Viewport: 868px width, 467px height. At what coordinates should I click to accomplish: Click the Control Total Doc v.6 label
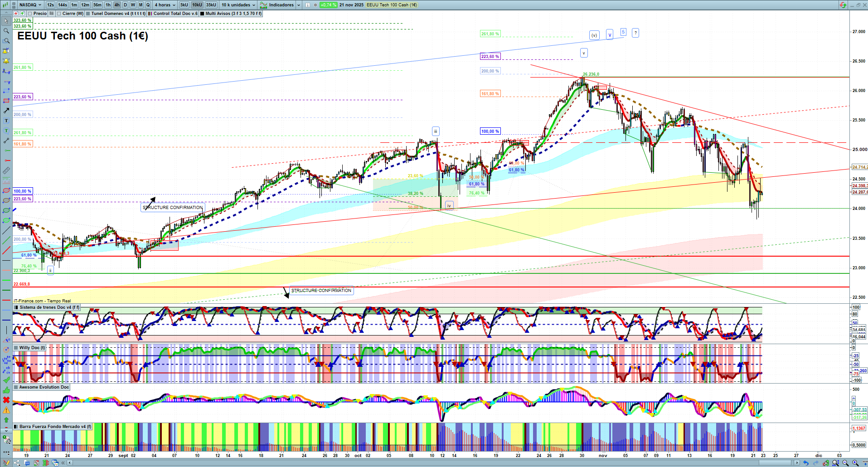tap(175, 14)
